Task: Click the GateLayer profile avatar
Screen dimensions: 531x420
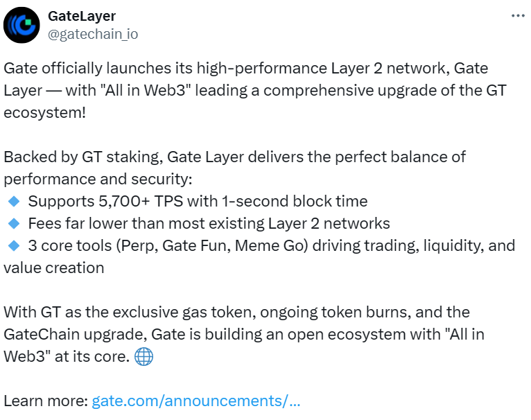Action: tap(23, 25)
